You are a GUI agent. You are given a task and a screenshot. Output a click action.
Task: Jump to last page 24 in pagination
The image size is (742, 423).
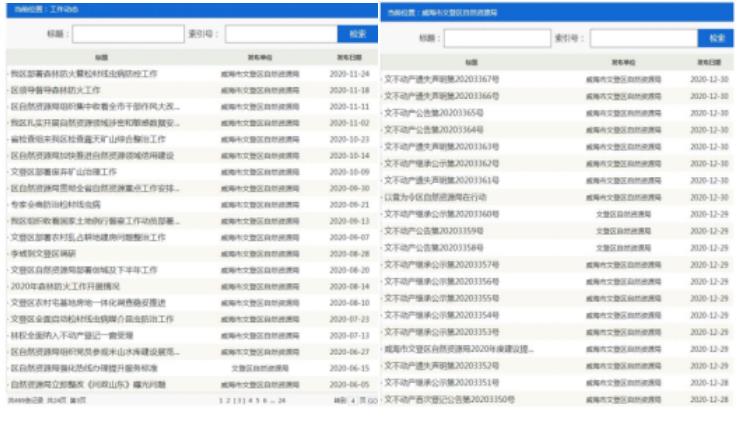point(281,399)
